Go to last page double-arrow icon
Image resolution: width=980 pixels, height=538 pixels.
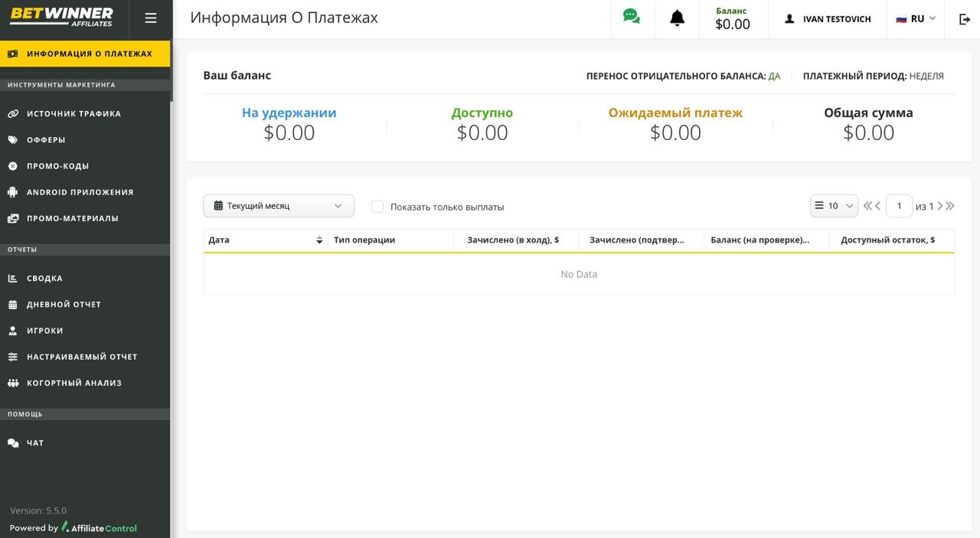tap(950, 206)
